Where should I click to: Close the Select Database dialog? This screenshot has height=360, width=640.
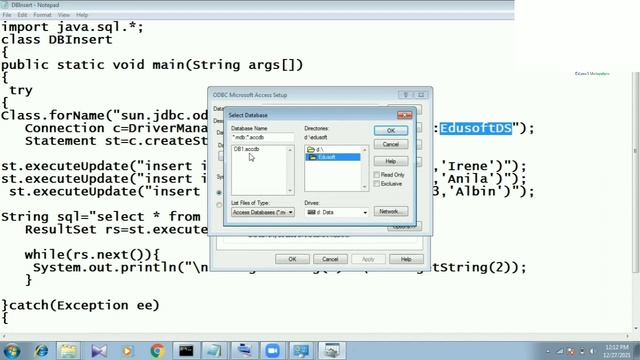click(x=404, y=115)
